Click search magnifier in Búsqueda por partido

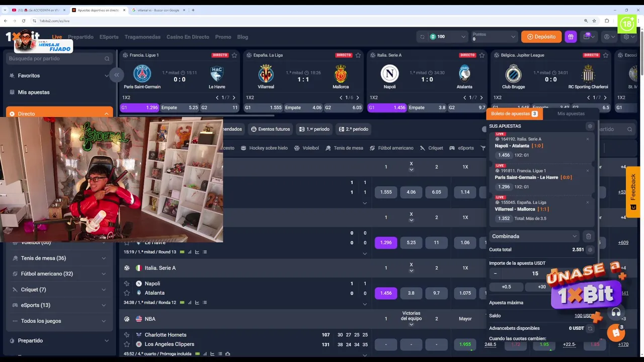[x=107, y=59]
